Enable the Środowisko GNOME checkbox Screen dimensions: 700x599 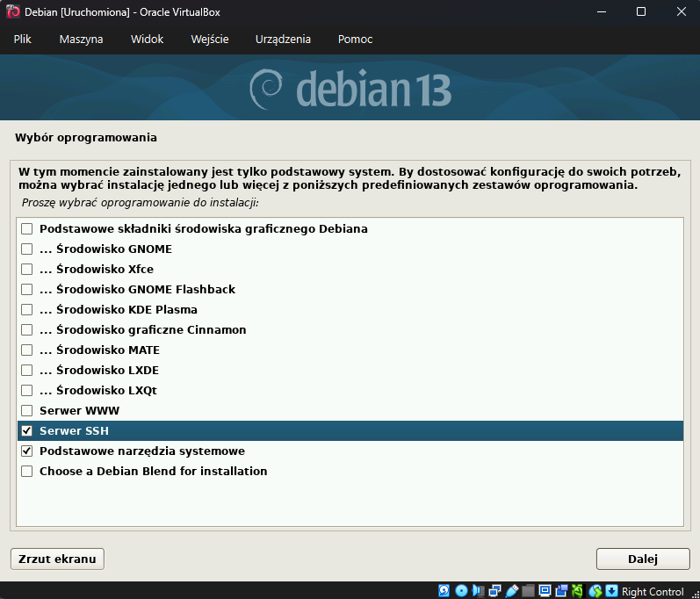pos(27,249)
